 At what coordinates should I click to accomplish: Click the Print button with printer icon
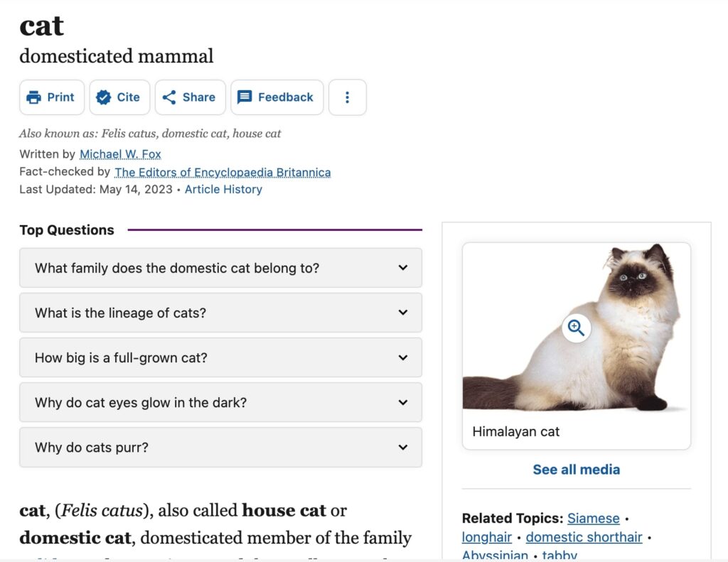51,97
